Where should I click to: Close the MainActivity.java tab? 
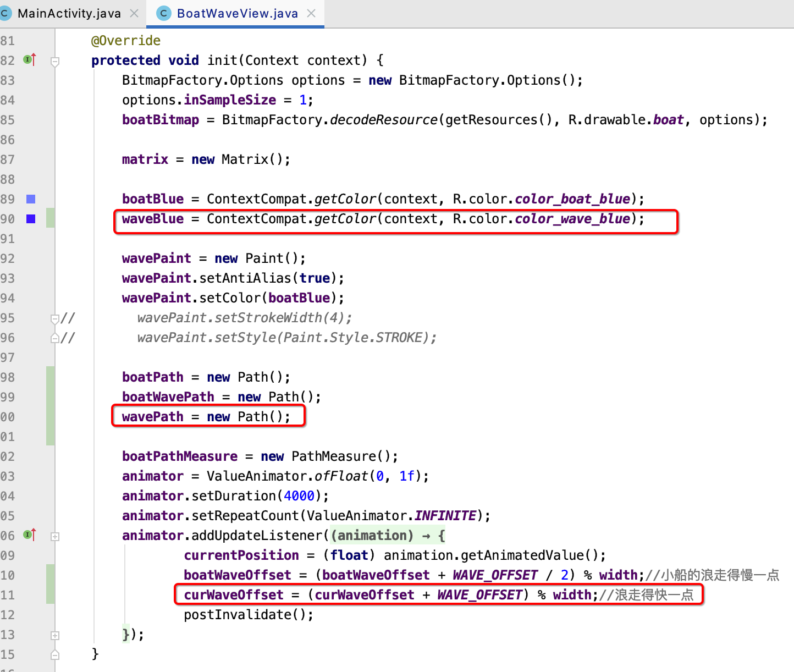point(134,13)
